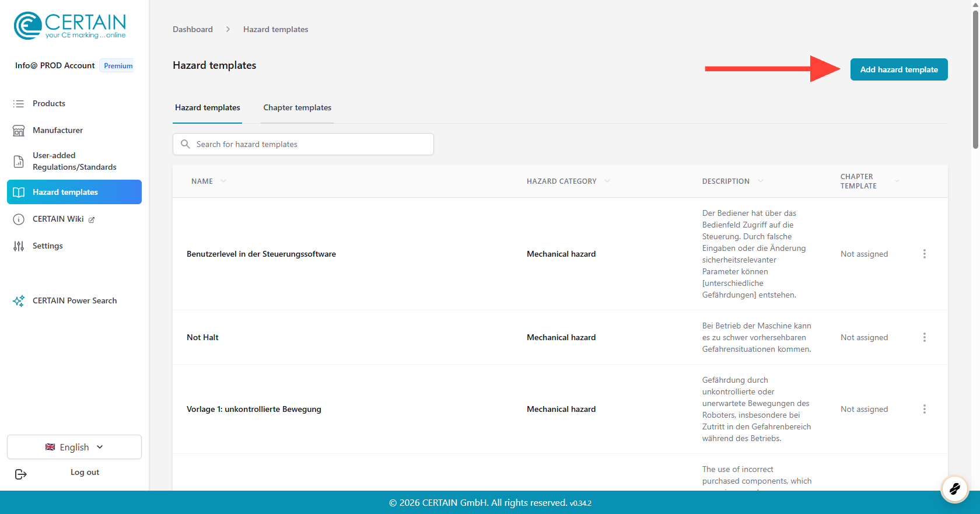The height and width of the screenshot is (514, 980).
Task: Click Mechanical hazard in the Benutzerlevel row
Action: click(561, 254)
